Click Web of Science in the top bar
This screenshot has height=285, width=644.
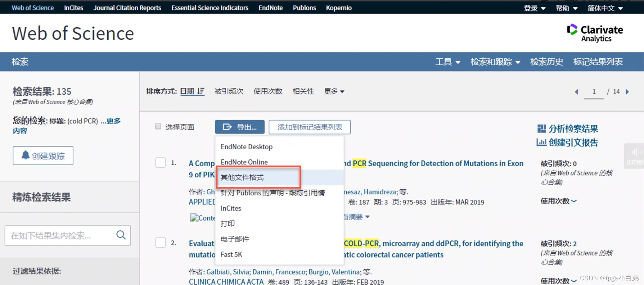(x=33, y=8)
